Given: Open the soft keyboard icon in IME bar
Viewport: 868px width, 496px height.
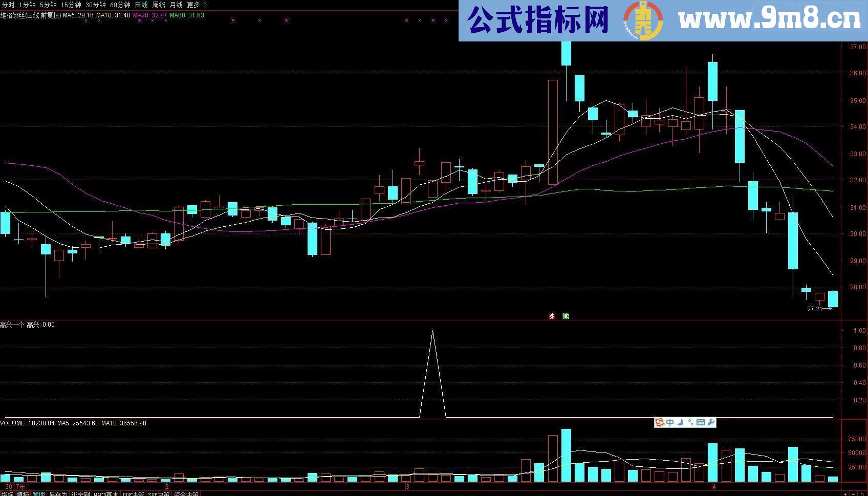Looking at the screenshot, I should (x=701, y=423).
